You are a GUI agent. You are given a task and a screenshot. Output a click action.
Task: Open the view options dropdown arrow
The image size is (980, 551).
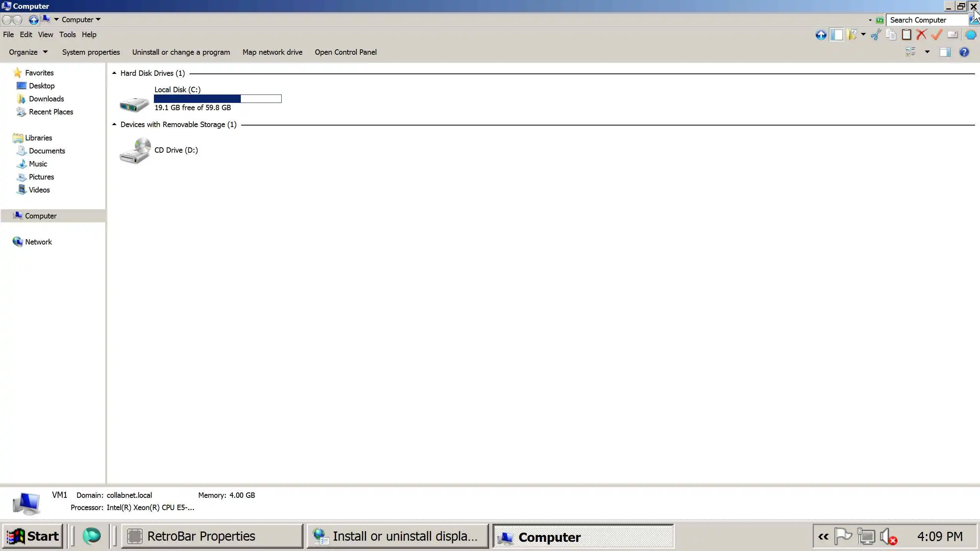(x=927, y=52)
